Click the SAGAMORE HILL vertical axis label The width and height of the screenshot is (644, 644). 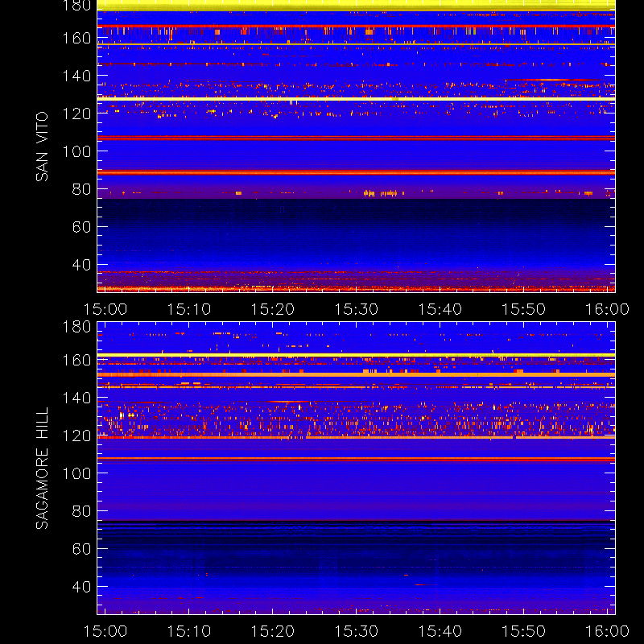coord(42,468)
